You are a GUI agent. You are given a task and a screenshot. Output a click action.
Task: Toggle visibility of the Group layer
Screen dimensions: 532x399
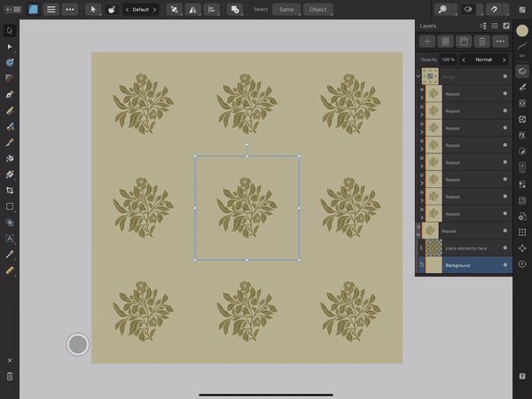[505, 76]
